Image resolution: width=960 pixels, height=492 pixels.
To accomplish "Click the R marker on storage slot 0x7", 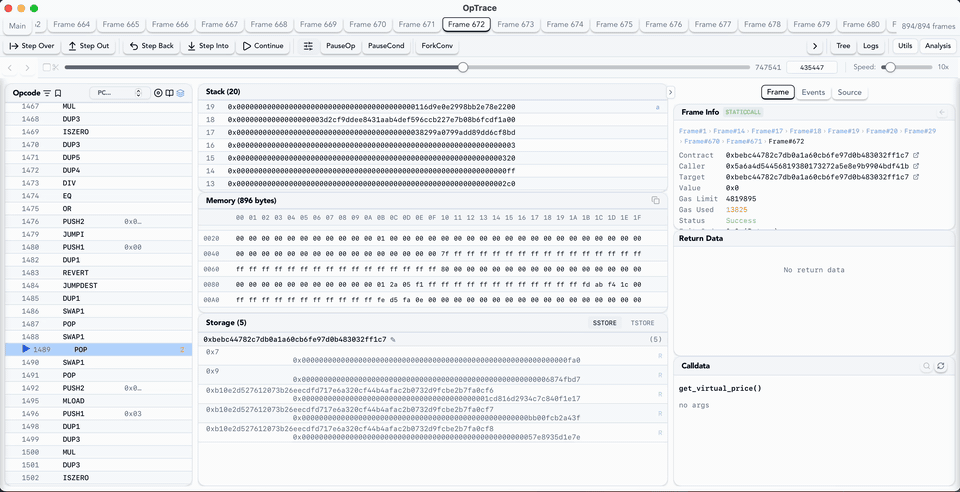I will (660, 356).
